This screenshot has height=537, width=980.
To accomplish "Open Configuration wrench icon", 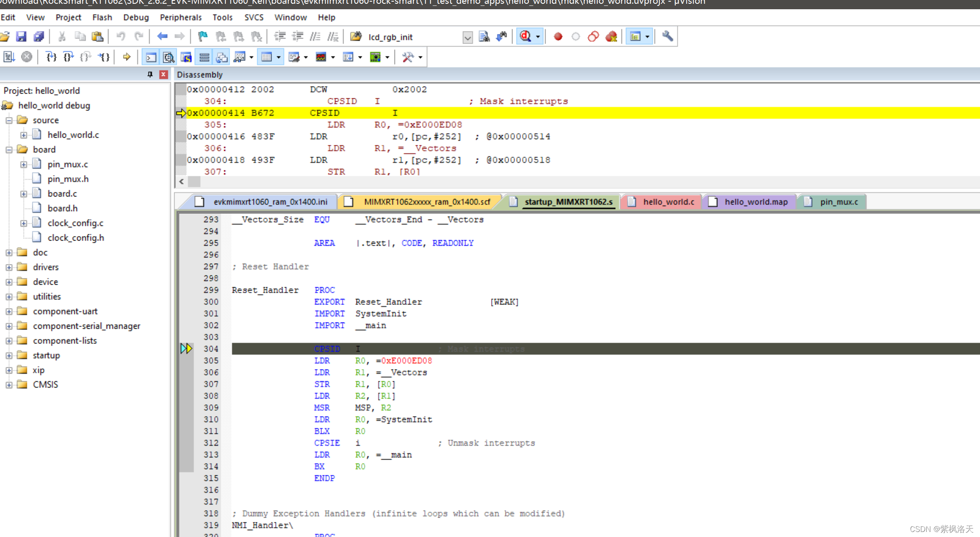I will (667, 37).
